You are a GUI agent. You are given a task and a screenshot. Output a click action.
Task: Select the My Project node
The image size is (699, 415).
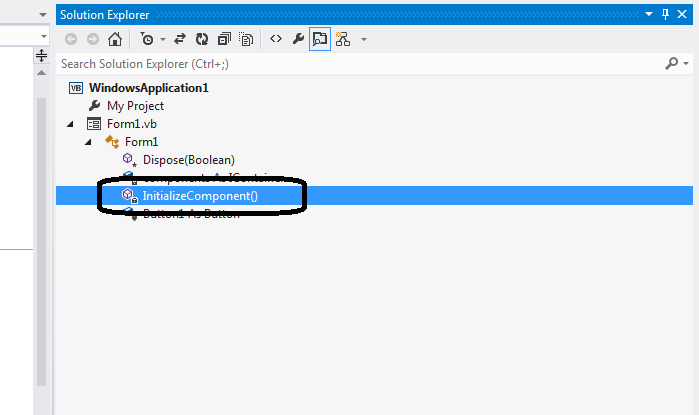(135, 106)
